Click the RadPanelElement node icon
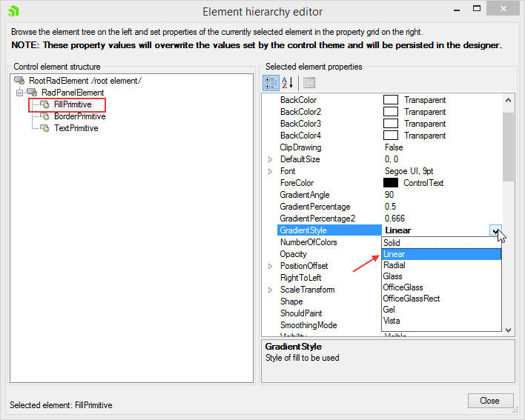The image size is (525, 420). click(x=32, y=93)
